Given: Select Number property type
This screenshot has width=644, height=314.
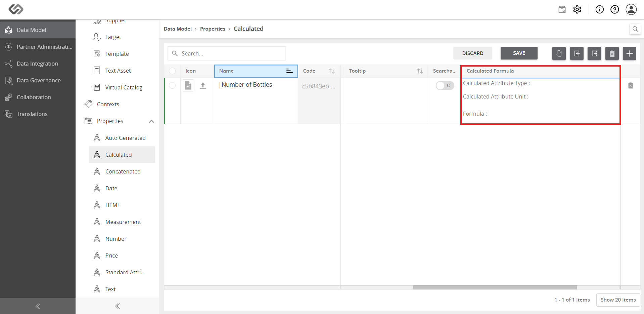Looking at the screenshot, I should click(x=122, y=239).
